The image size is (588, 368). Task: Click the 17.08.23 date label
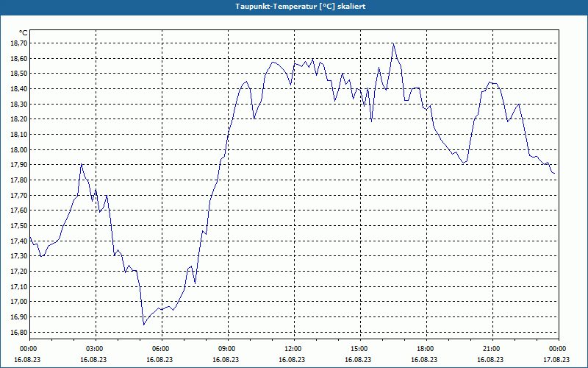click(557, 359)
